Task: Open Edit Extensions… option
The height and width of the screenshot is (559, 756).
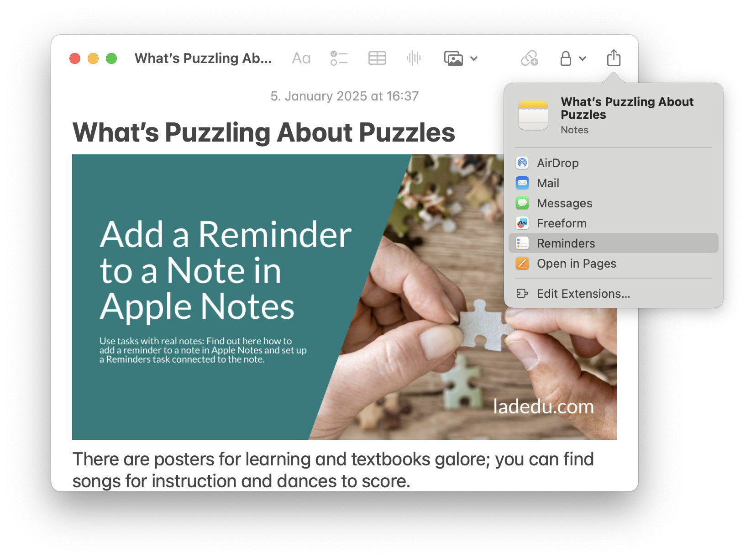Action: coord(614,294)
